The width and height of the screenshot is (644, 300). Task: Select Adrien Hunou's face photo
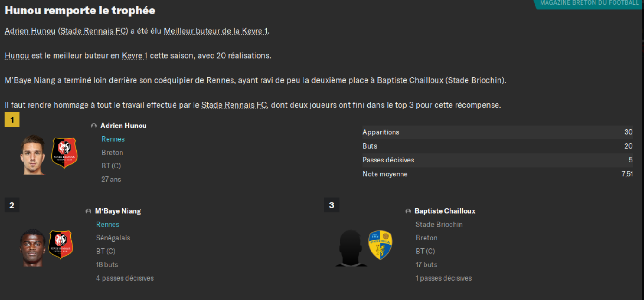coord(33,155)
